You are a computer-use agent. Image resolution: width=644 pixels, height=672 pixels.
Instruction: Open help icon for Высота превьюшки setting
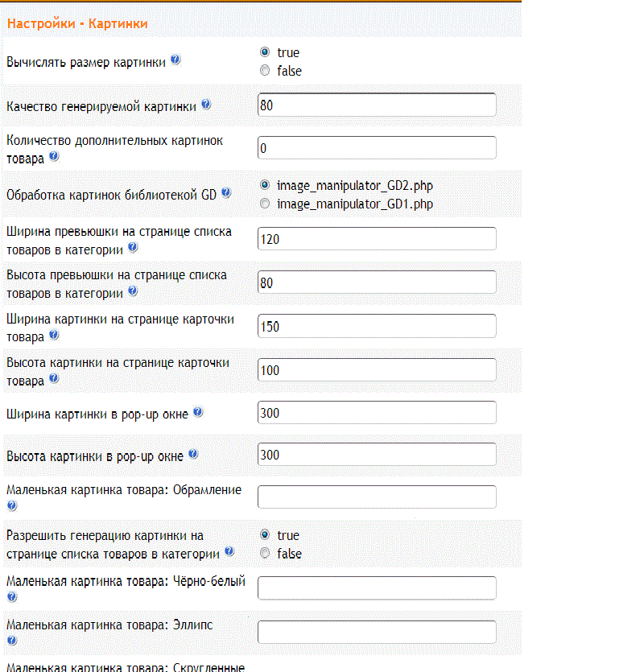pyautogui.click(x=133, y=291)
